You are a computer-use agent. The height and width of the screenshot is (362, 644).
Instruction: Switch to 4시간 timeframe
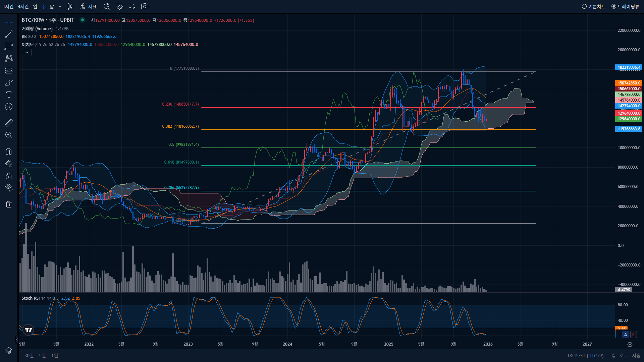click(23, 6)
